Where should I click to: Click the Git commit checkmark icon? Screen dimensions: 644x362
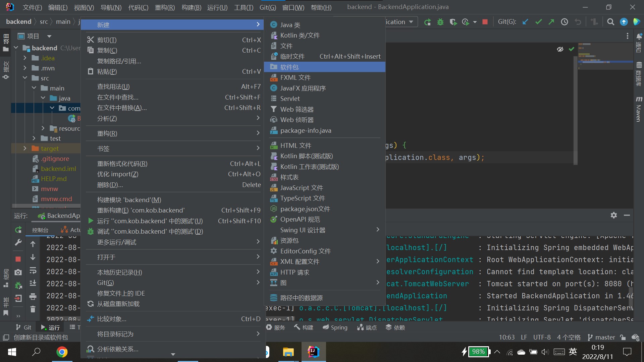pos(539,22)
